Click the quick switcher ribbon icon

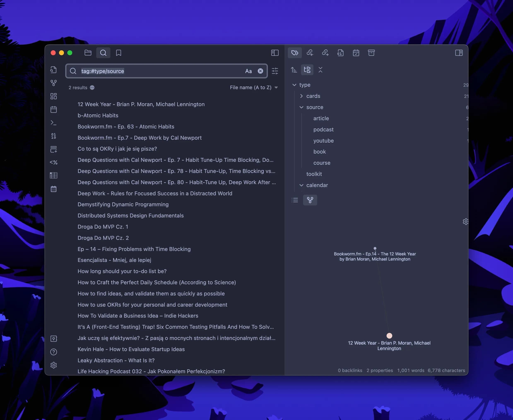(53, 70)
